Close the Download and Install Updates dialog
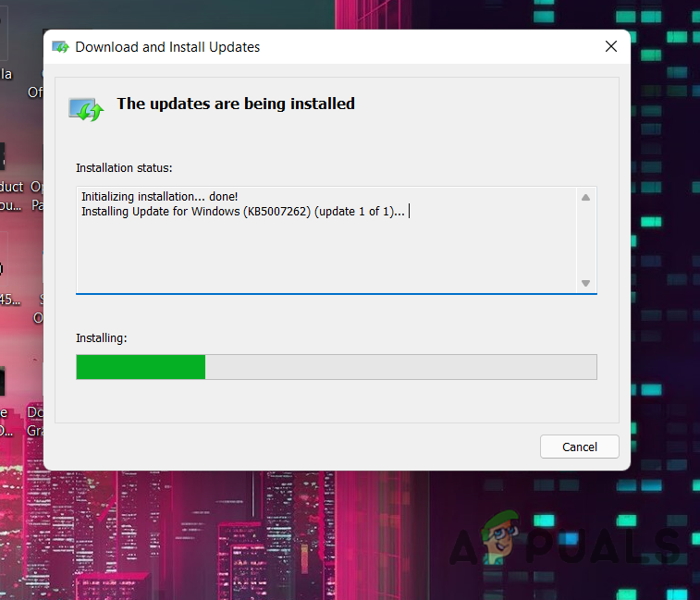The image size is (700, 600). [x=610, y=46]
